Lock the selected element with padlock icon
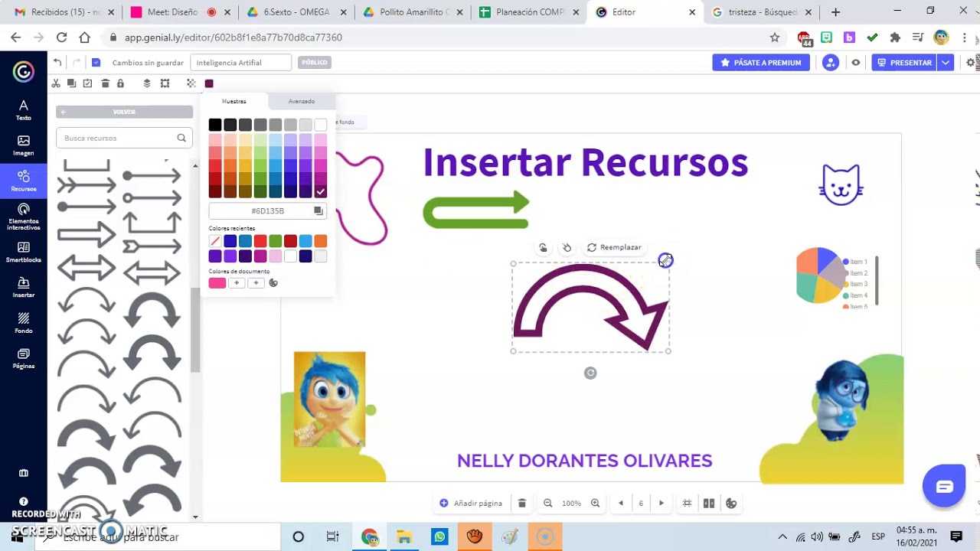980x551 pixels. (x=120, y=83)
